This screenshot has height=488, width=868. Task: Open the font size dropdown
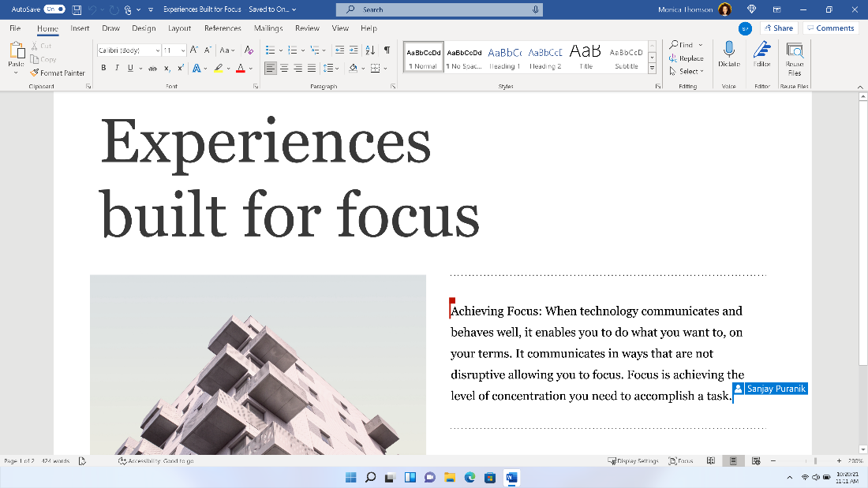click(x=183, y=50)
